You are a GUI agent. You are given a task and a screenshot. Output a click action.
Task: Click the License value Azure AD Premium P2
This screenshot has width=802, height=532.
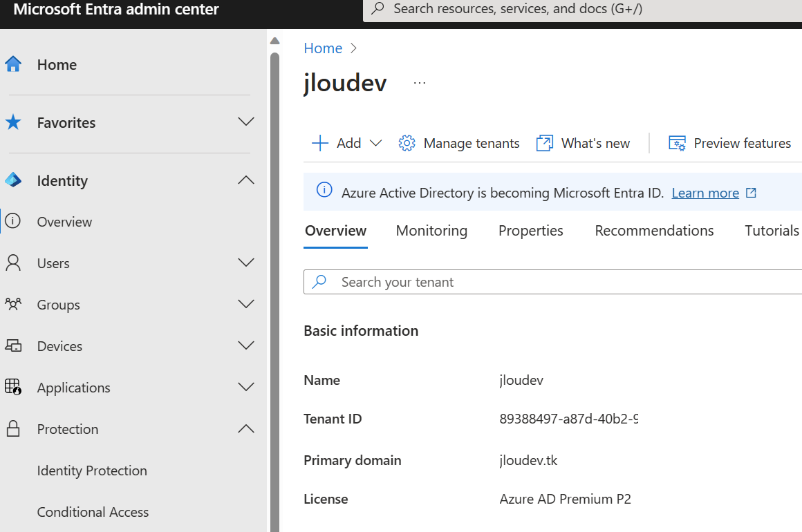pyautogui.click(x=565, y=499)
